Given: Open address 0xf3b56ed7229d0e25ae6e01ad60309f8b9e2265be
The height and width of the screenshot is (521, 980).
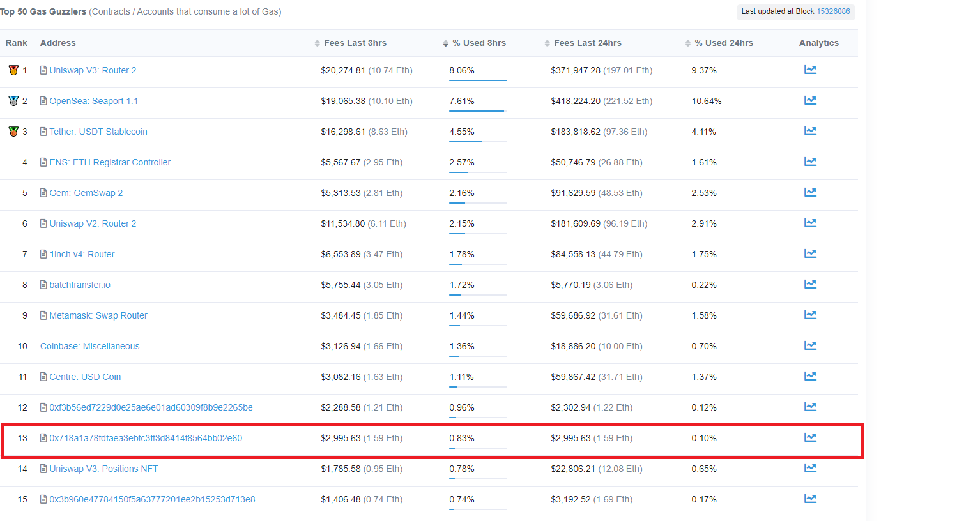Looking at the screenshot, I should point(151,407).
